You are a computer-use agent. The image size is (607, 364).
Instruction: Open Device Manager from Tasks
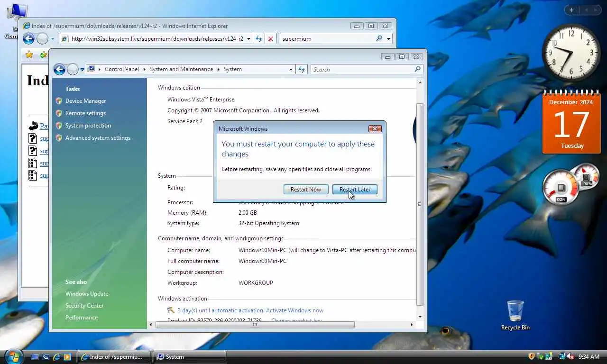(x=85, y=101)
